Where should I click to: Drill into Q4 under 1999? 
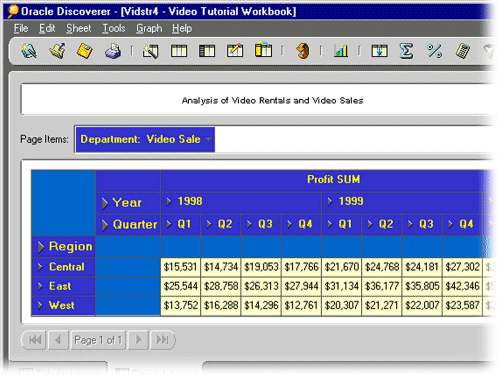click(x=451, y=224)
